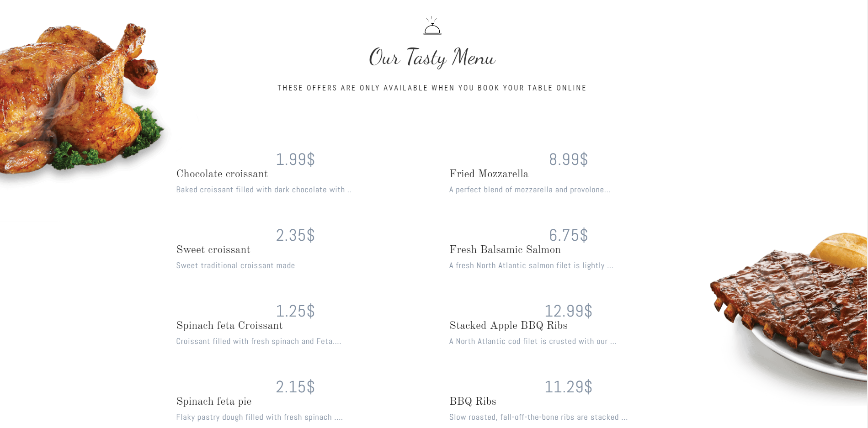Click the 1.99$ price label

pyautogui.click(x=295, y=159)
